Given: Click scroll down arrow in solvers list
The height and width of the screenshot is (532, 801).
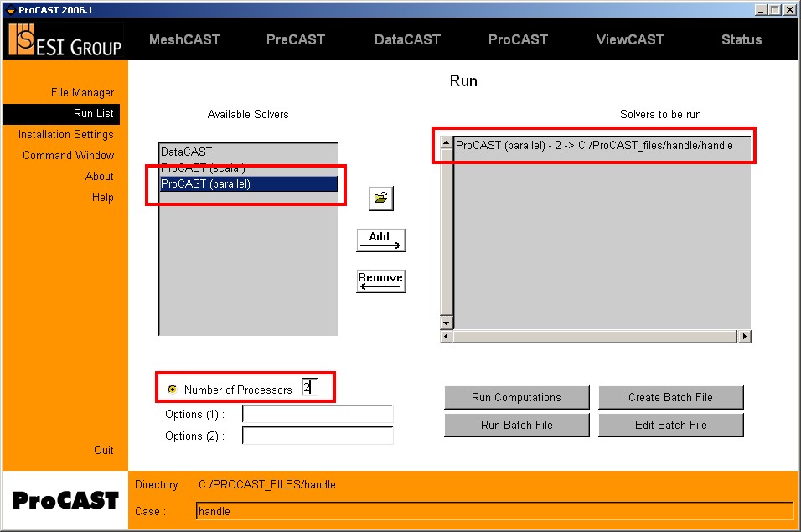Looking at the screenshot, I should [447, 323].
